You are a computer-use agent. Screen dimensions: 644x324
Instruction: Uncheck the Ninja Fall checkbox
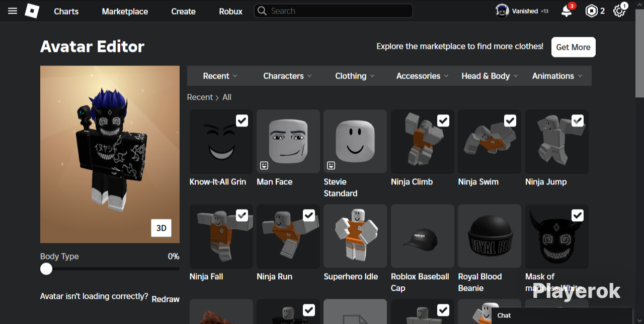click(242, 215)
